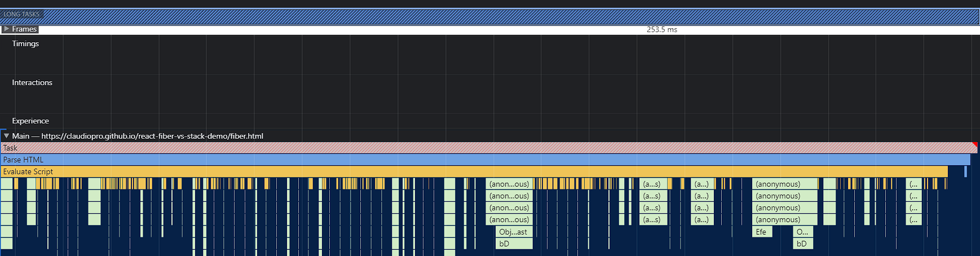Select the Evaluate Script event bar
The width and height of the screenshot is (980, 256).
(474, 171)
